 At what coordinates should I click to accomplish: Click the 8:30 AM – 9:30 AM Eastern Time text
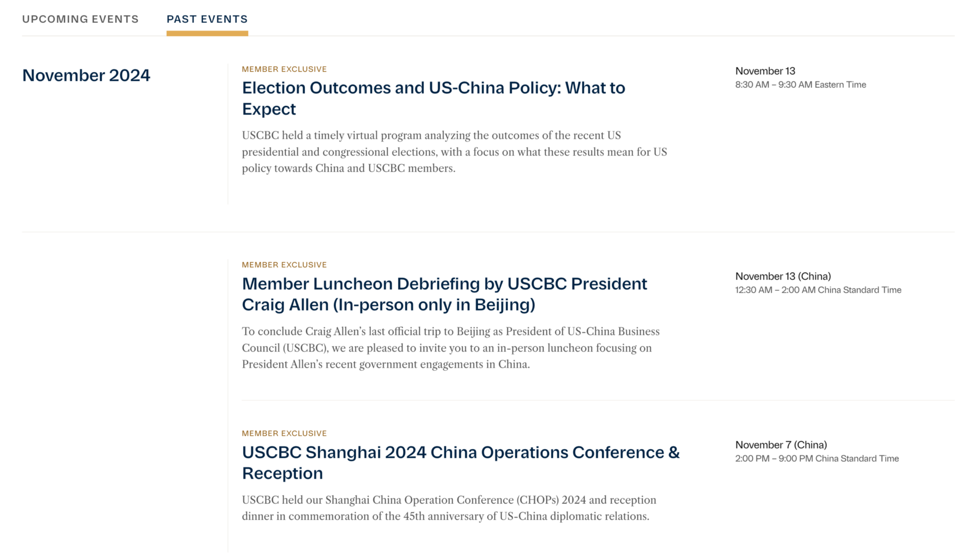click(x=800, y=84)
